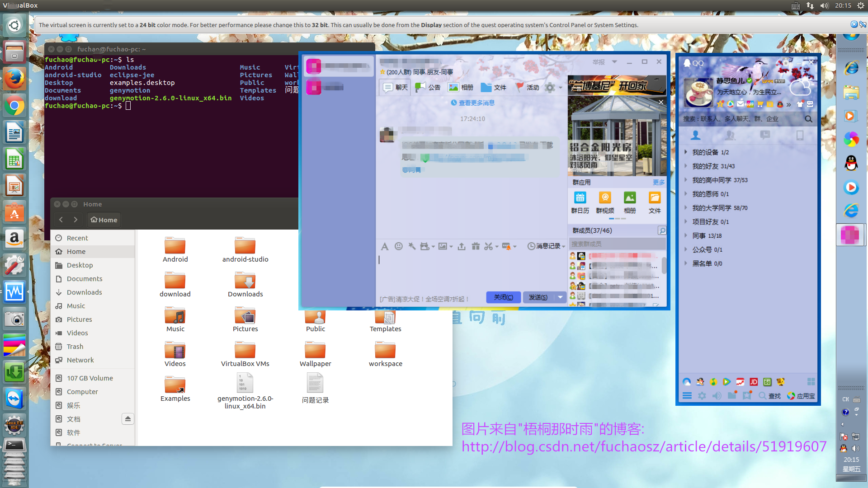This screenshot has height=488, width=868.
Task: Click the 发送 button in QQ chat
Action: pyautogui.click(x=539, y=297)
